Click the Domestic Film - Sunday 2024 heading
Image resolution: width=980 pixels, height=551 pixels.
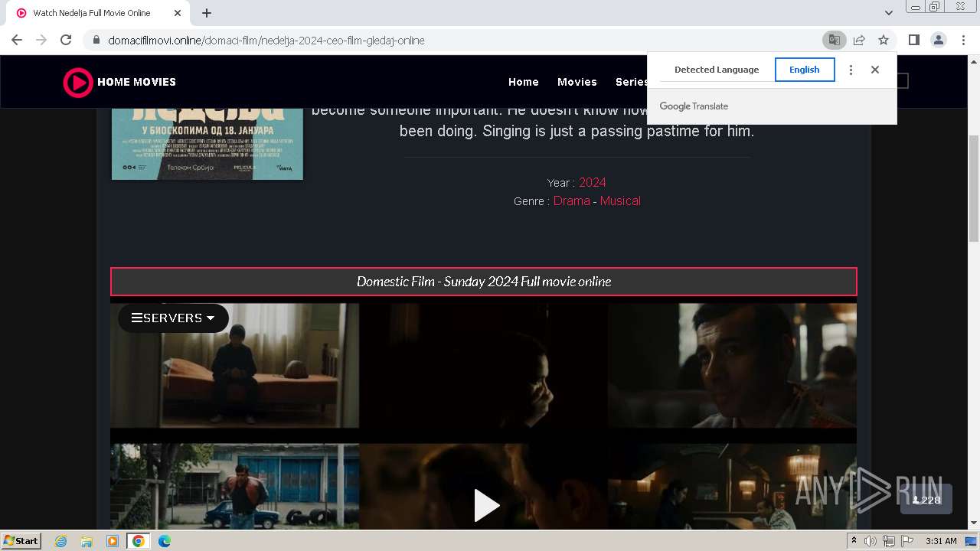point(484,282)
